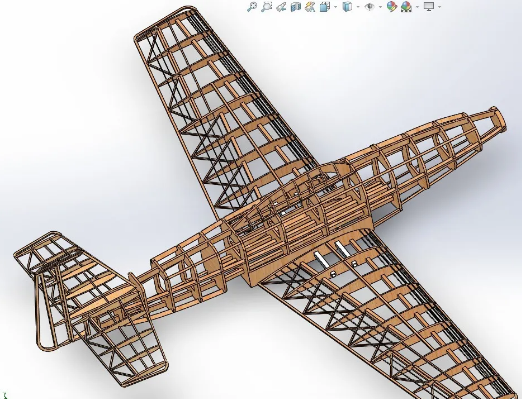Expand the Apply Scene dropdown arrow

417,7
